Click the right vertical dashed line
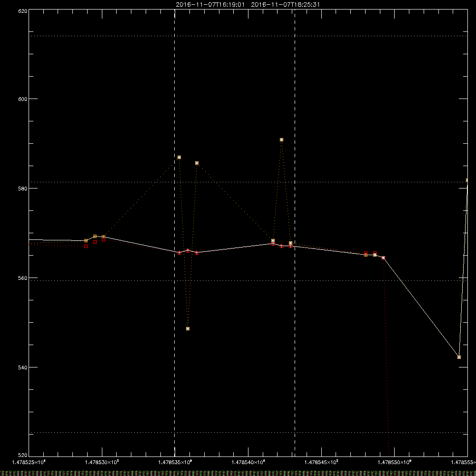 coord(295,232)
